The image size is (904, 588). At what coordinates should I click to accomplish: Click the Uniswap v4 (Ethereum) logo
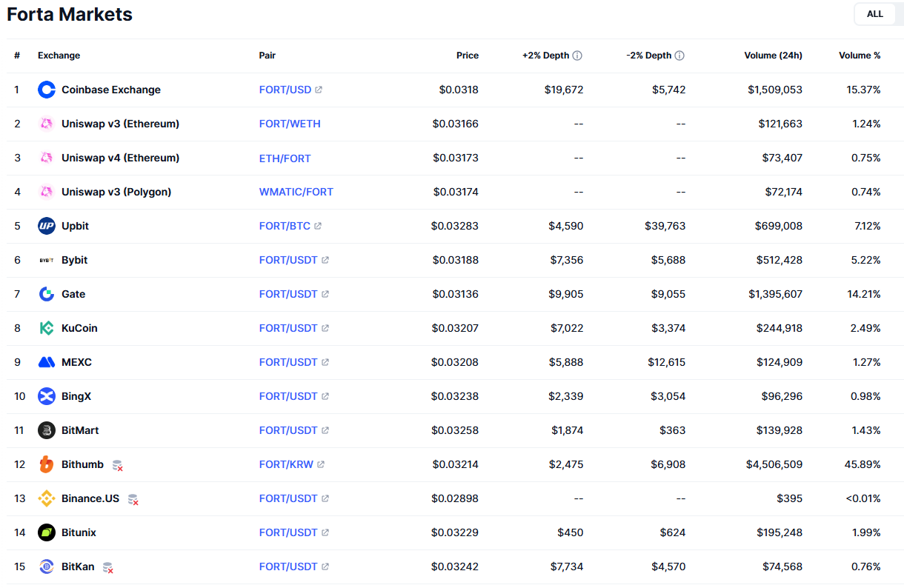pyautogui.click(x=47, y=158)
